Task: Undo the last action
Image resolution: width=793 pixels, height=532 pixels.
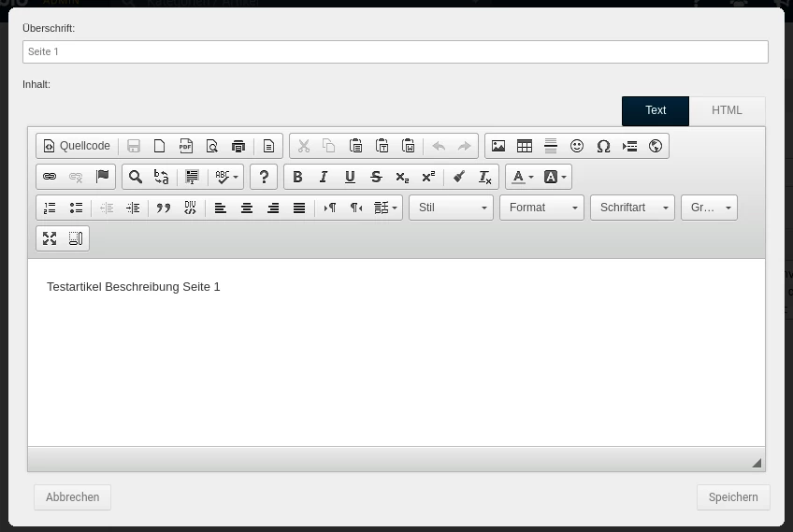Action: click(x=439, y=146)
